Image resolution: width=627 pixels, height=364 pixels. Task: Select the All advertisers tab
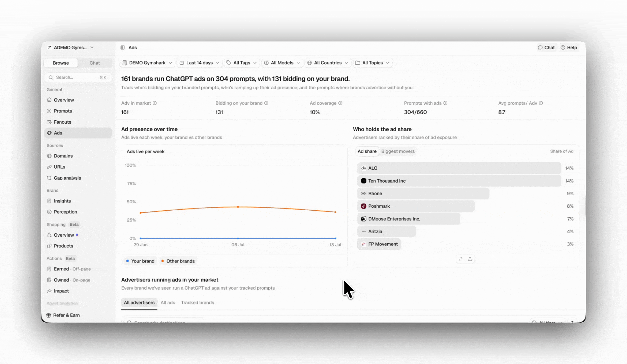pyautogui.click(x=139, y=303)
